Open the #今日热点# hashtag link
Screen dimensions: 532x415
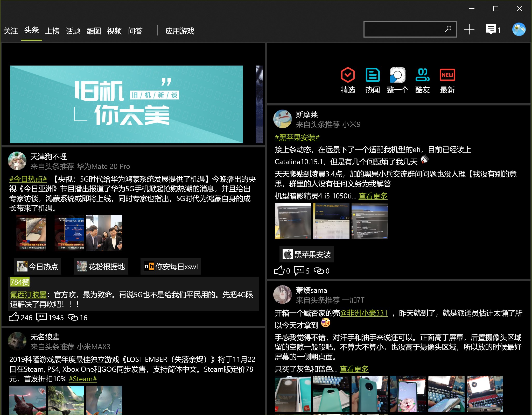pos(28,179)
